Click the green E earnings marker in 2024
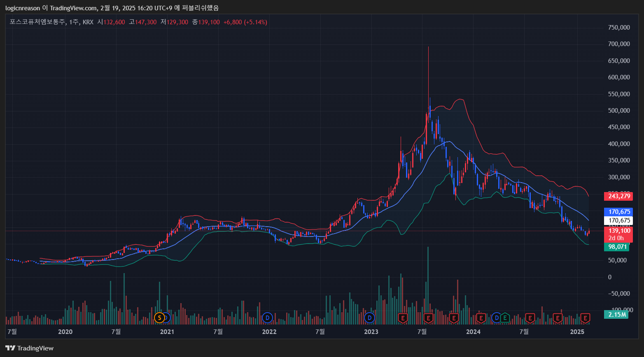 [x=505, y=318]
